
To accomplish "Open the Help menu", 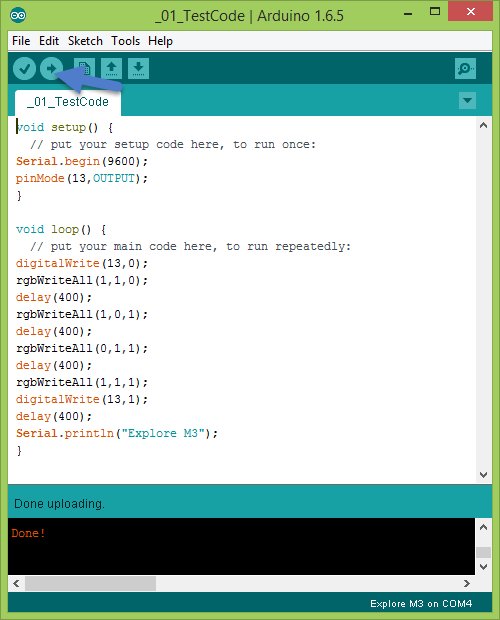I will 160,41.
